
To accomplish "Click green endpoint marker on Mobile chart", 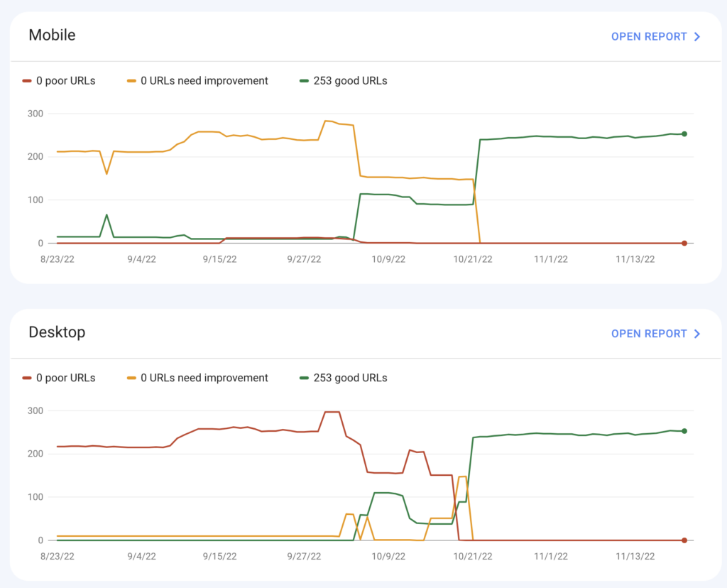I will (x=684, y=134).
